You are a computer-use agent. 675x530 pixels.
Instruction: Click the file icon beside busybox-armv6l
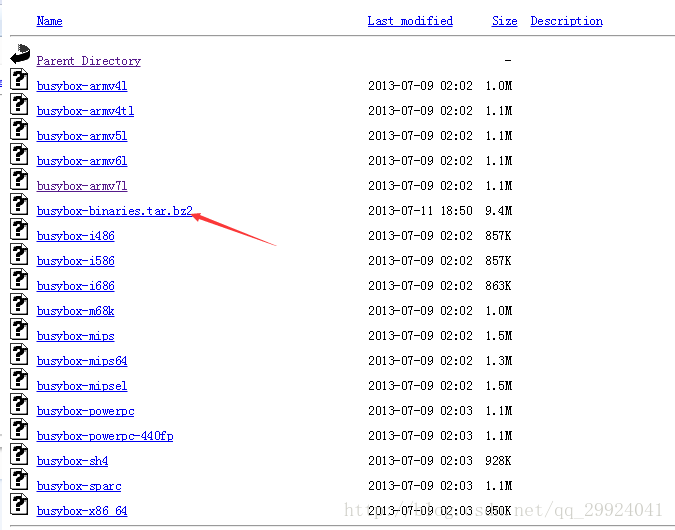pyautogui.click(x=19, y=154)
